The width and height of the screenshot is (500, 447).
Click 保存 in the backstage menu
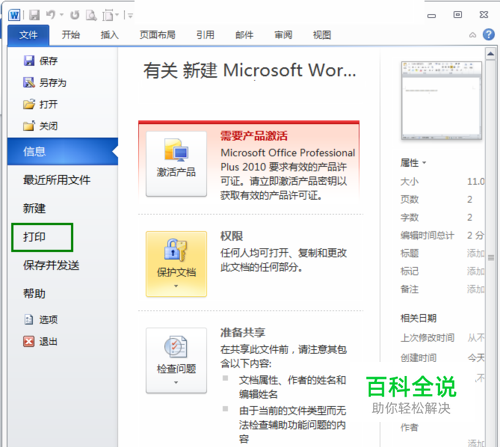[40, 61]
